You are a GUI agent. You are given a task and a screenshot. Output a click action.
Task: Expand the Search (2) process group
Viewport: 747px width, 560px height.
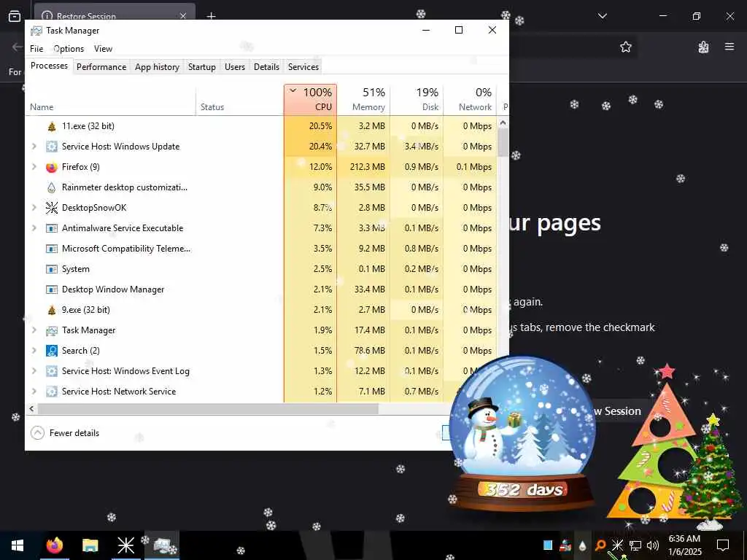click(34, 351)
